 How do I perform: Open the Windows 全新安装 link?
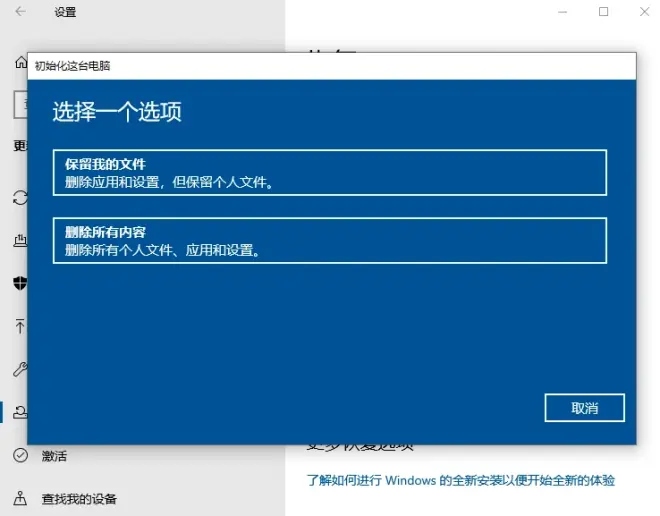tap(460, 480)
